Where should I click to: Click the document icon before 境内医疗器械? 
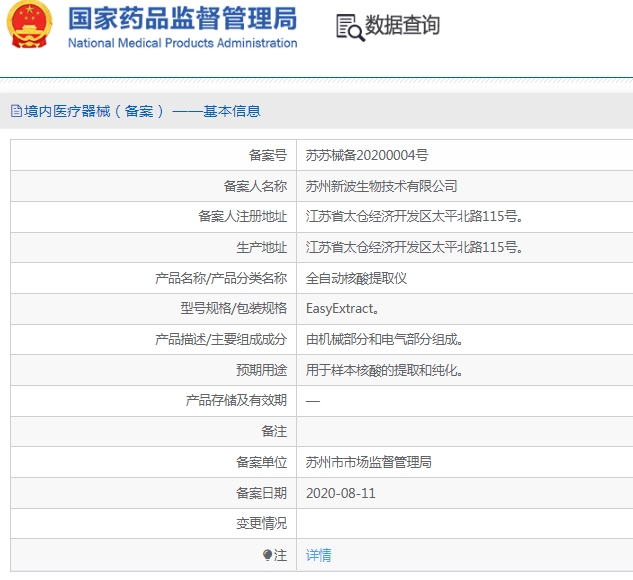(16, 111)
